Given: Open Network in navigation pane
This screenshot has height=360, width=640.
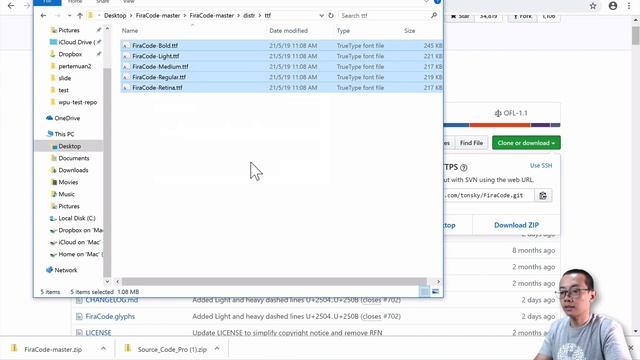Looking at the screenshot, I should [x=65, y=270].
